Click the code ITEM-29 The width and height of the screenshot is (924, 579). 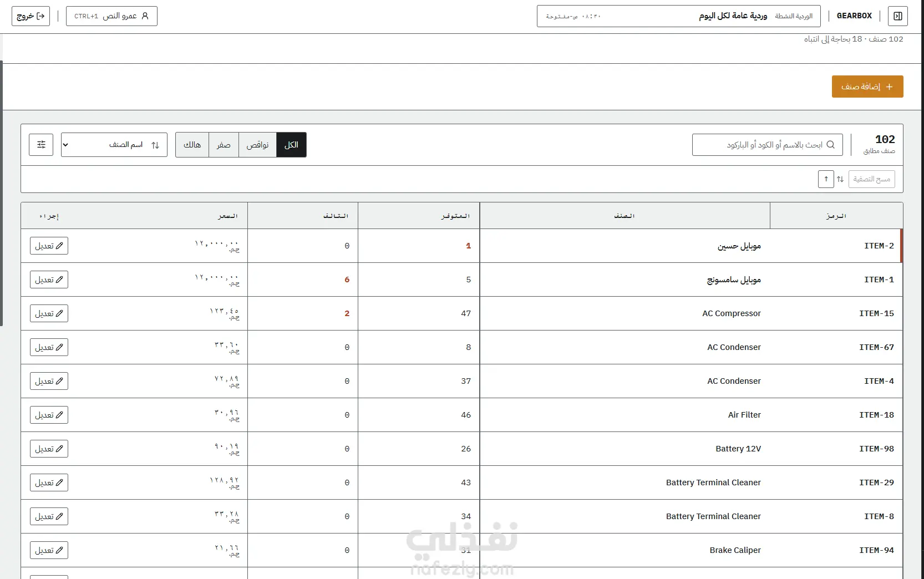click(876, 482)
